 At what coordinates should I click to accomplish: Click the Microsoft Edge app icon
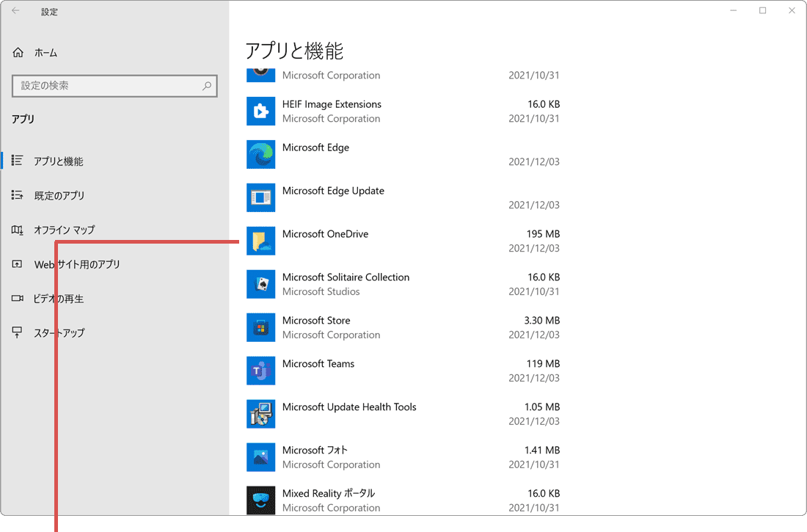click(261, 155)
